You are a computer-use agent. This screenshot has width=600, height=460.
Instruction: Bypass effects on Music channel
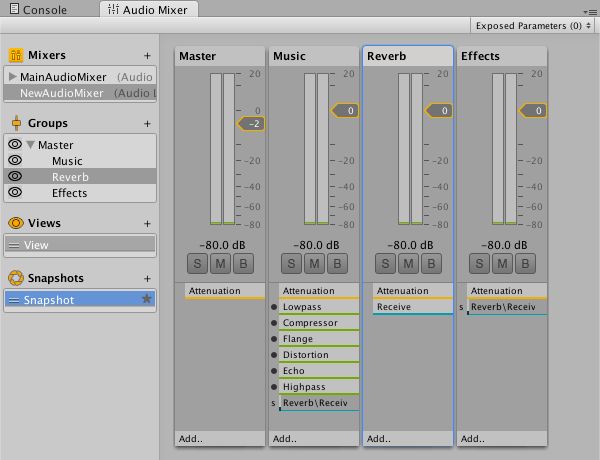click(338, 264)
